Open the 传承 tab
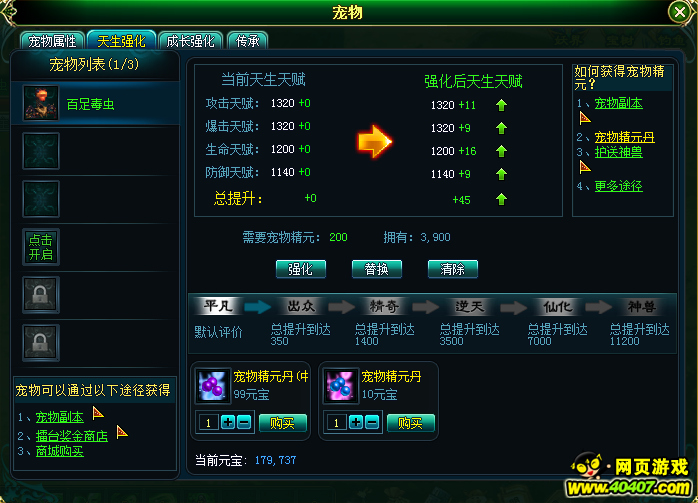 248,41
